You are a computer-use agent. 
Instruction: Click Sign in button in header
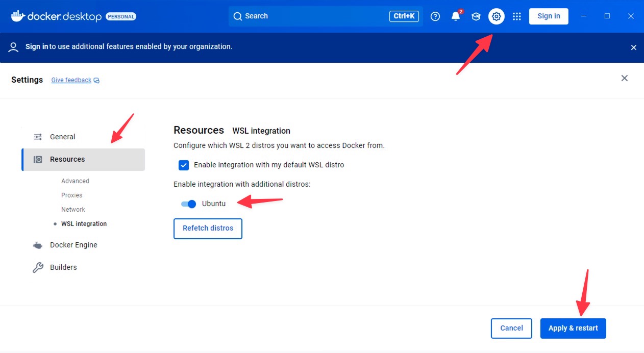[x=549, y=16]
